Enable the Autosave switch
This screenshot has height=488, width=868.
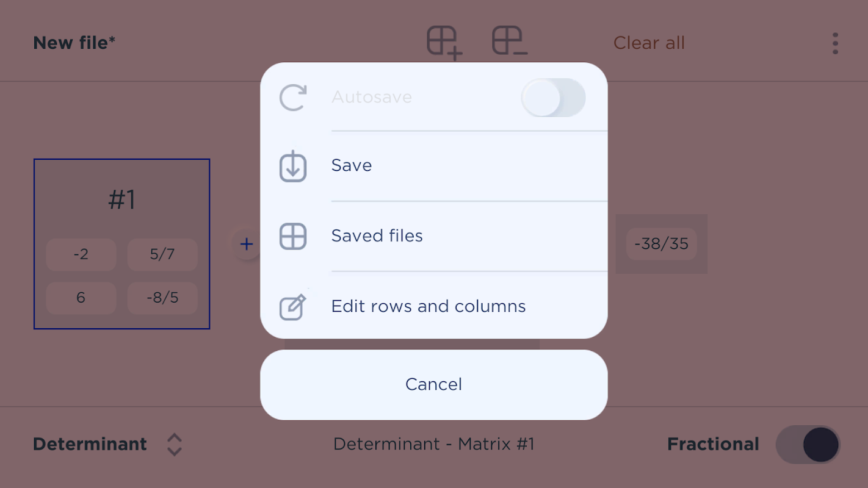[x=553, y=98]
